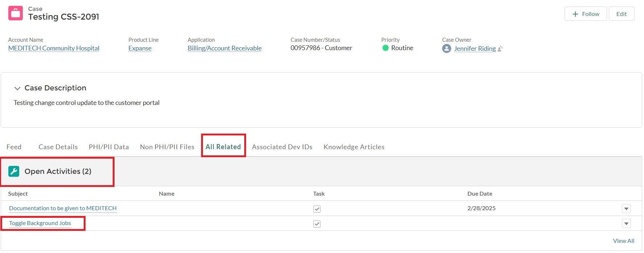644x253 pixels.
Task: Click the Subject column header
Action: [x=18, y=194]
